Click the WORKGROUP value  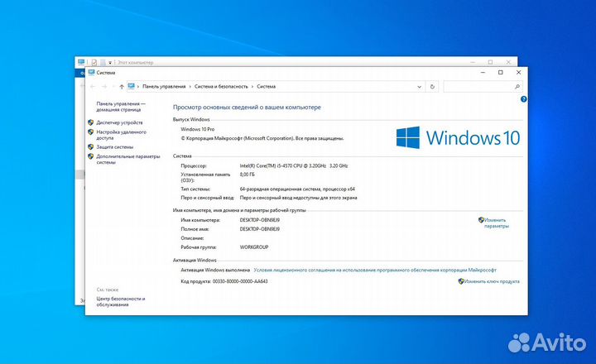click(x=254, y=247)
